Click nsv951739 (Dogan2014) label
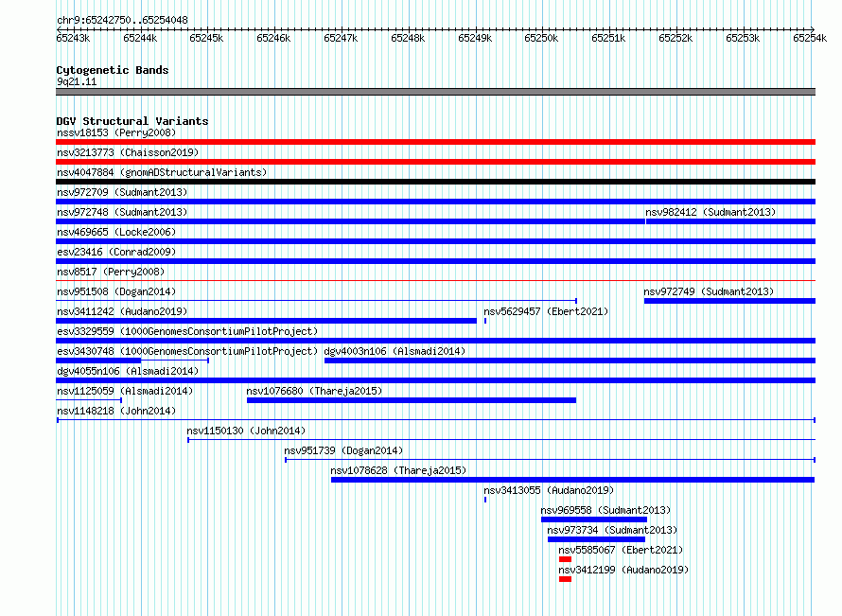The image size is (842, 616). click(x=343, y=450)
